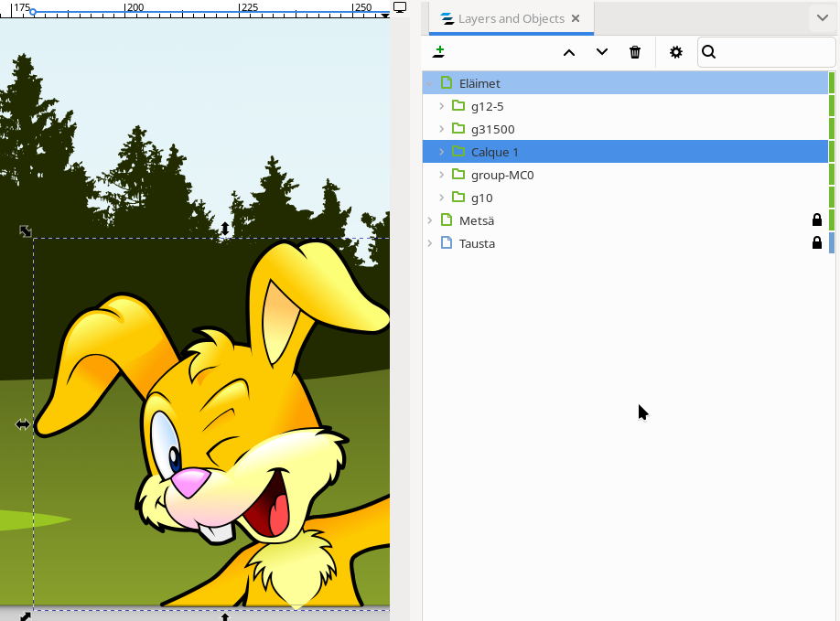The width and height of the screenshot is (840, 621).
Task: Expand the Metsä layer tree
Action: click(x=429, y=220)
